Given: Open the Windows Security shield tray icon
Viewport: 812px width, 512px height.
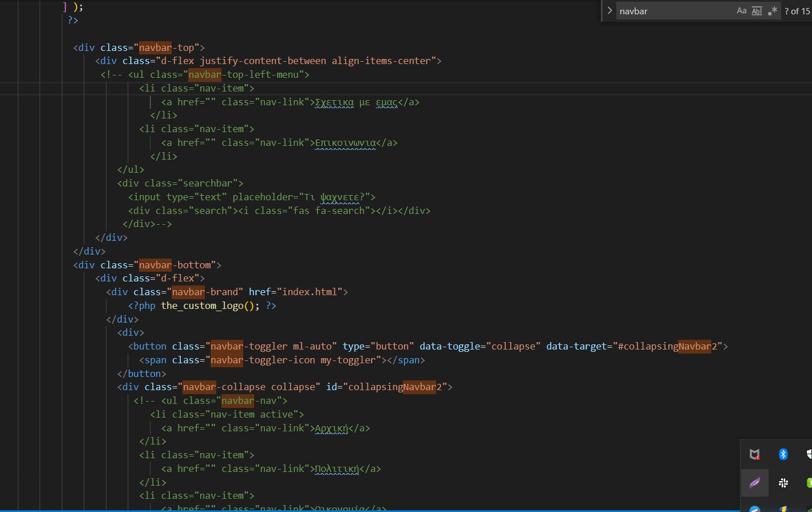Looking at the screenshot, I should point(809,454).
